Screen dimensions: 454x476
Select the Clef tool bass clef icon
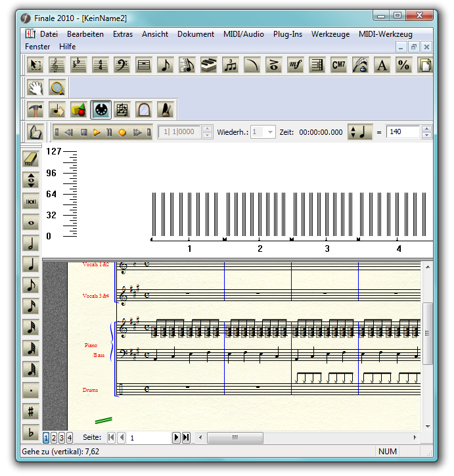(x=122, y=65)
